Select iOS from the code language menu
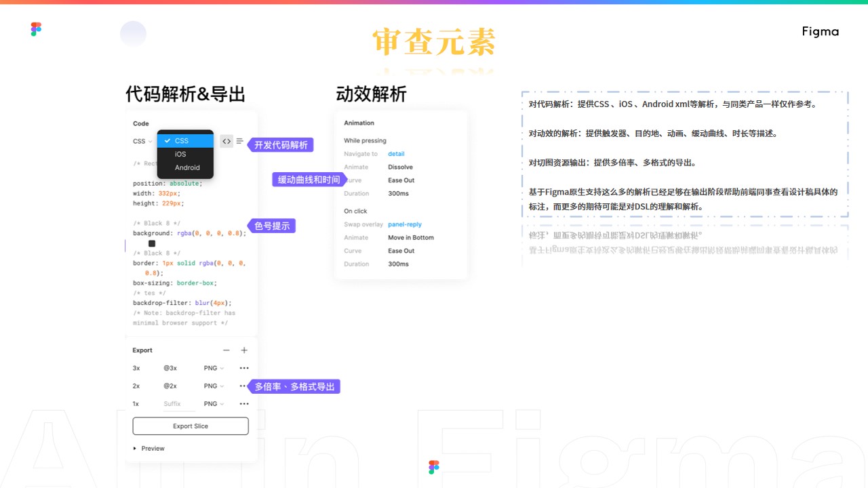Screen dimensions: 868x488 click(180, 154)
